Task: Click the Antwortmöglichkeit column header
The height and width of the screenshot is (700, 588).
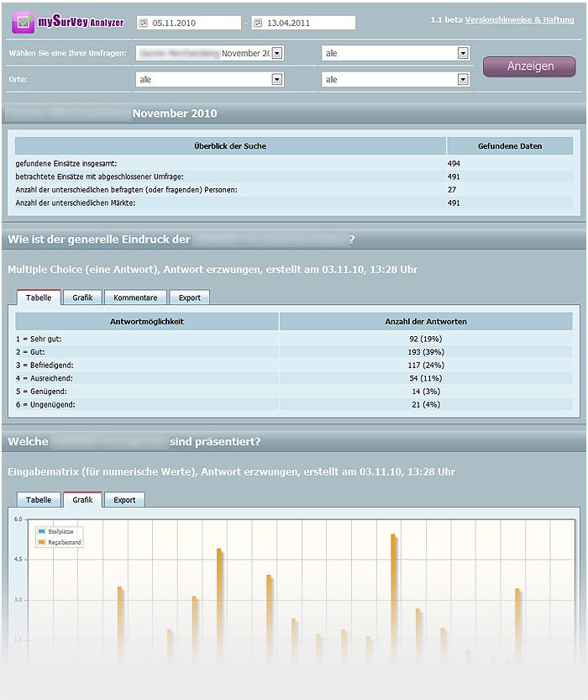Action: tap(147, 321)
